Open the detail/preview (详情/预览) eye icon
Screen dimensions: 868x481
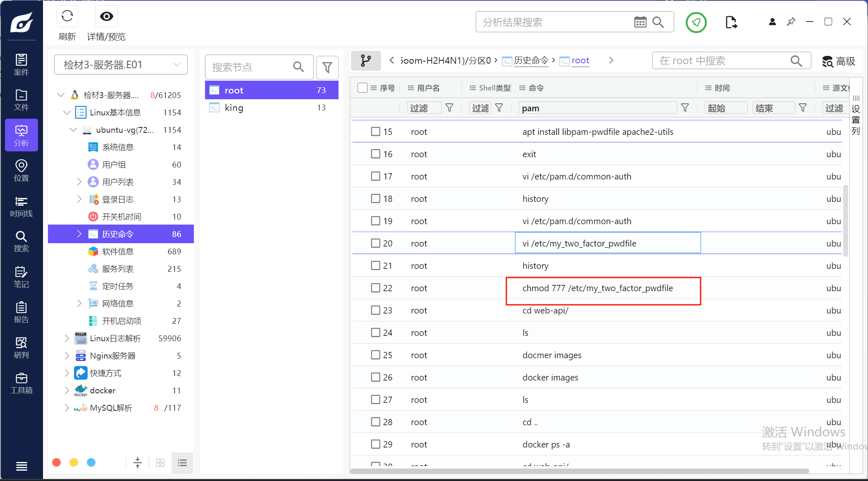[106, 17]
